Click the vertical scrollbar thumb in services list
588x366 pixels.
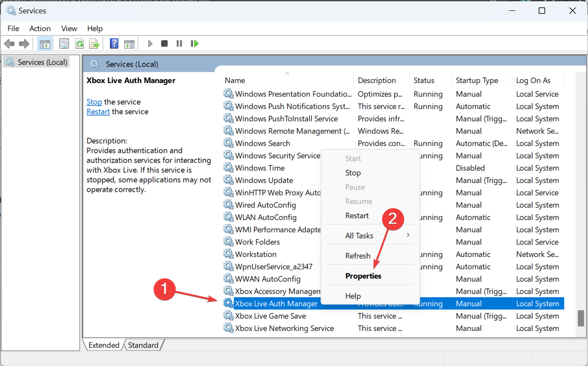coord(581,318)
